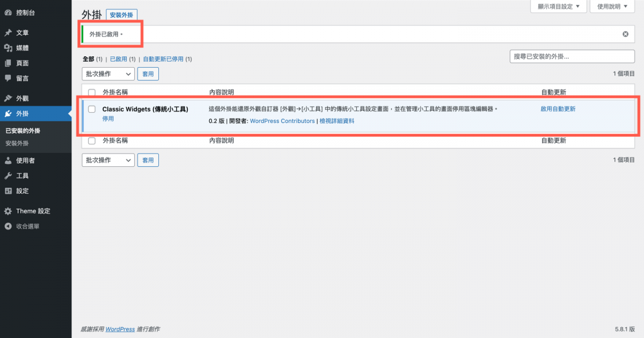The height and width of the screenshot is (338, 644).
Task: Click the 頁面 pages icon
Action: [8, 63]
